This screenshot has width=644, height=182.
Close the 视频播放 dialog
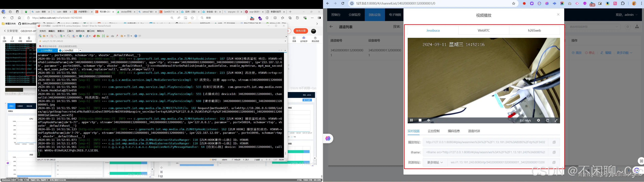pos(558,14)
